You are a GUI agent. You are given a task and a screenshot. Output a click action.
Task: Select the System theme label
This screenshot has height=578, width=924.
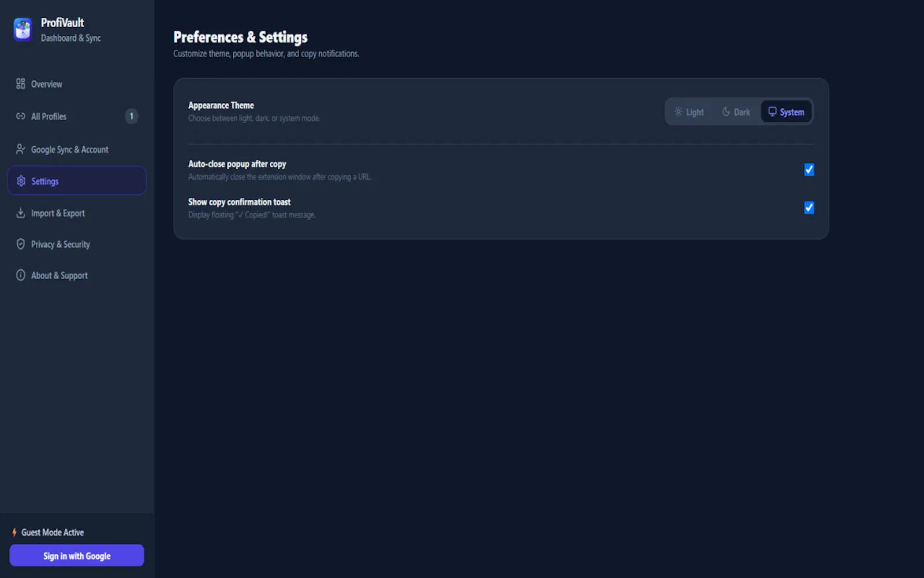(x=792, y=112)
